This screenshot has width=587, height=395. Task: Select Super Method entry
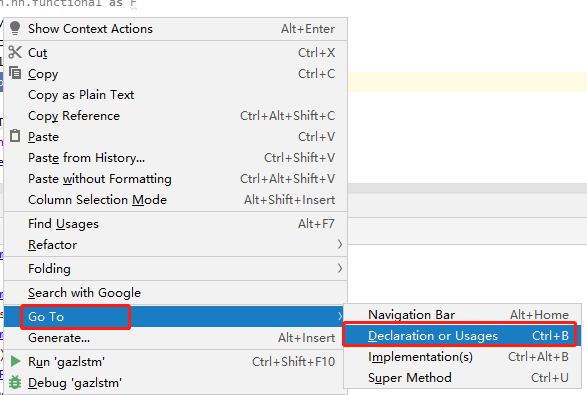pos(462,378)
